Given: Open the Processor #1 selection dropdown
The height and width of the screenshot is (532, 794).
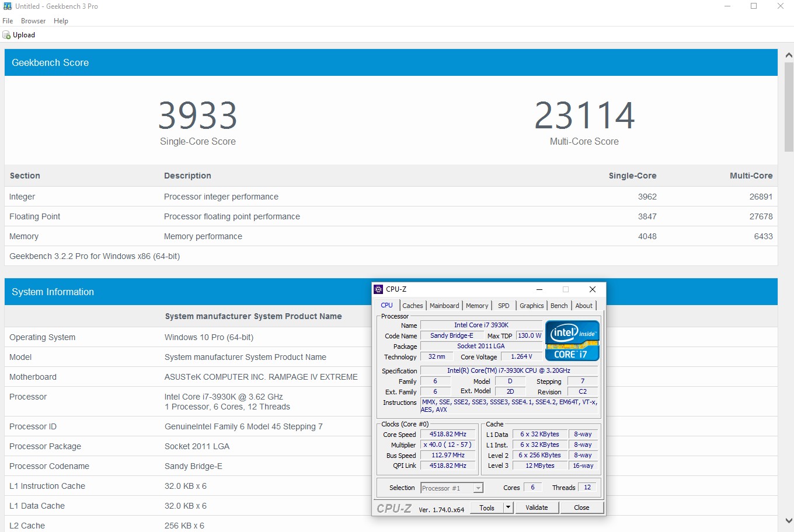Looking at the screenshot, I should (478, 488).
